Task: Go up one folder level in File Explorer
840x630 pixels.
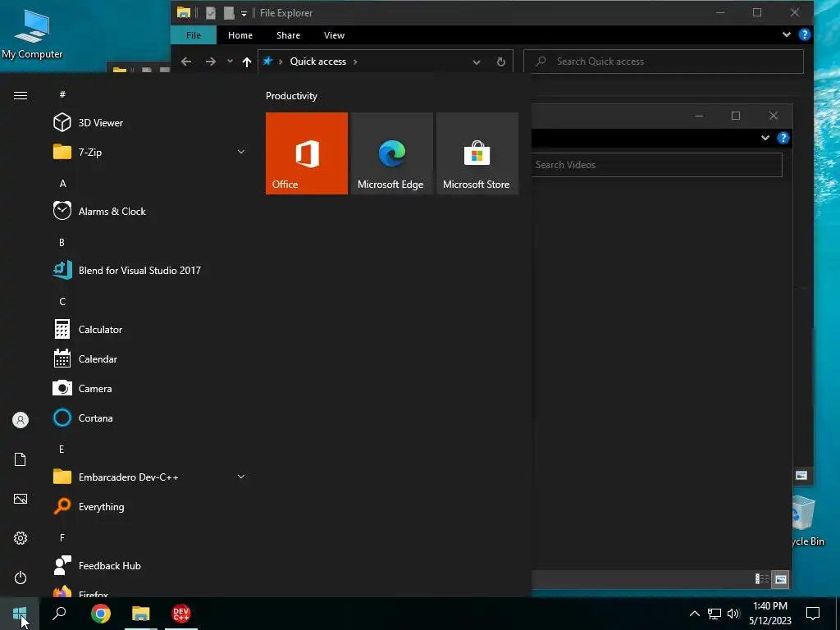Action: pos(247,62)
